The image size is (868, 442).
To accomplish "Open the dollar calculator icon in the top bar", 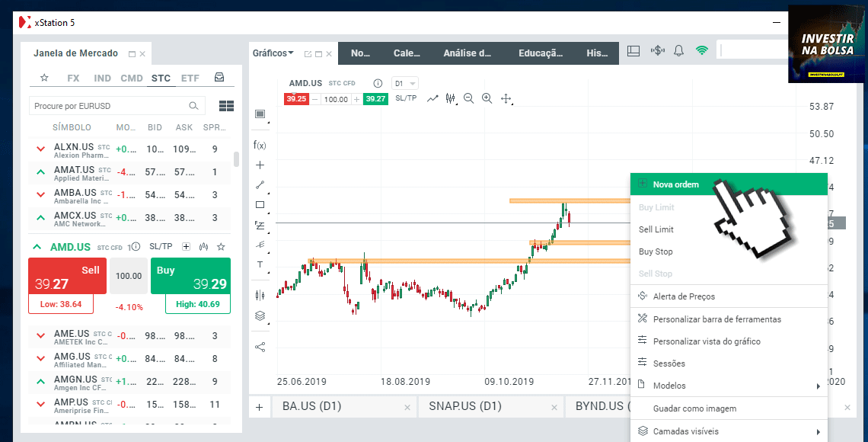I will [657, 51].
